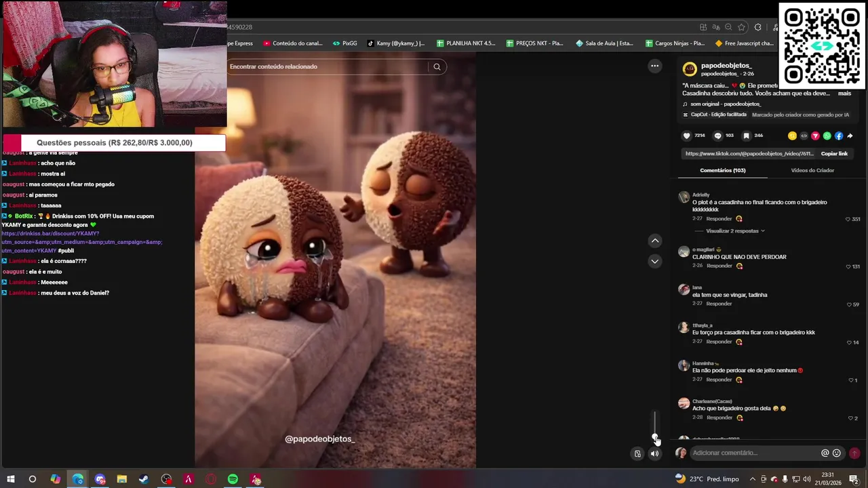This screenshot has width=868, height=488.
Task: Click the Copiar link button
Action: 834,154
